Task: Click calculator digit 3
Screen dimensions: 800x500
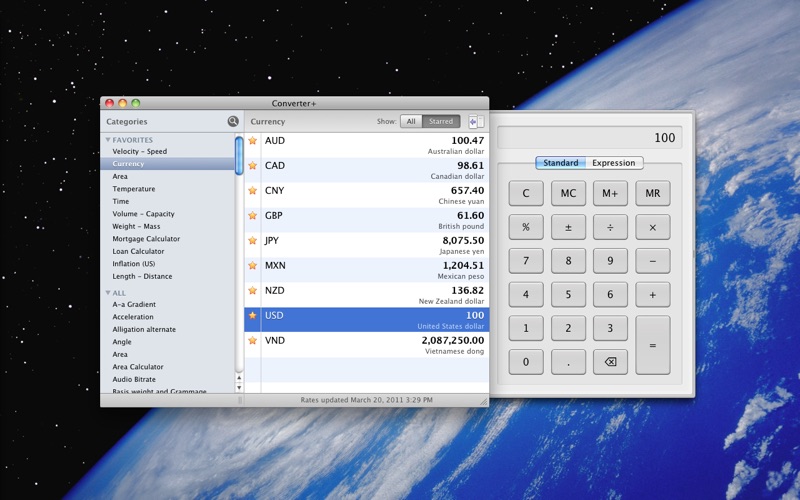Action: point(610,328)
